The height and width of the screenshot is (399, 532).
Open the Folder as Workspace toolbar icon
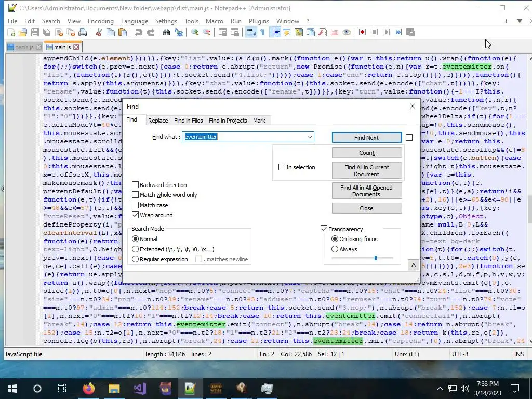tap(334, 32)
